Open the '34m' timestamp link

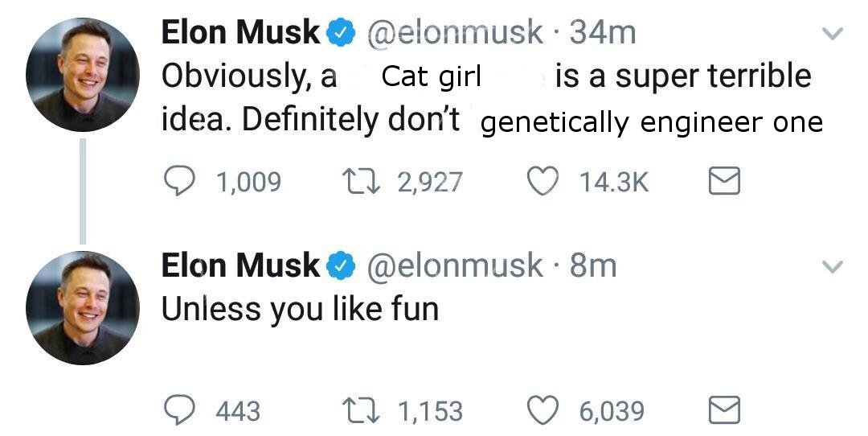pos(602,33)
